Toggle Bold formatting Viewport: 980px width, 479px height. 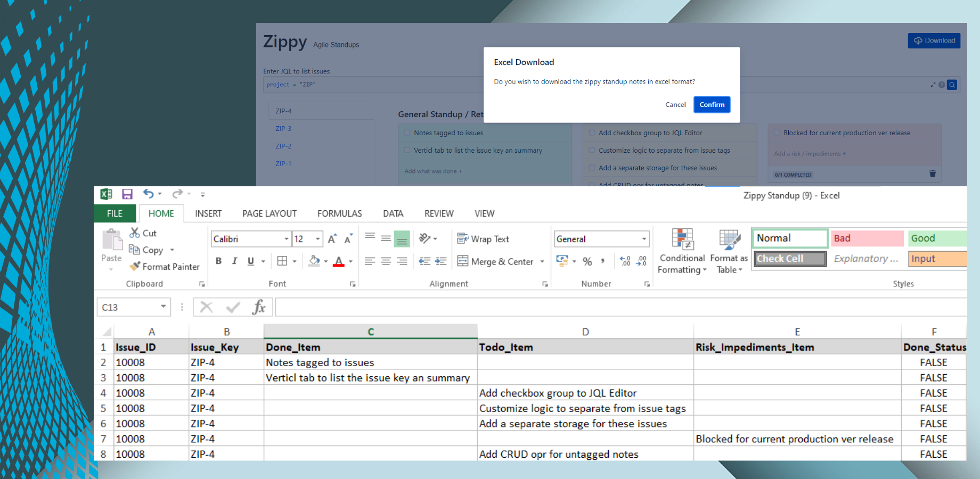[218, 261]
